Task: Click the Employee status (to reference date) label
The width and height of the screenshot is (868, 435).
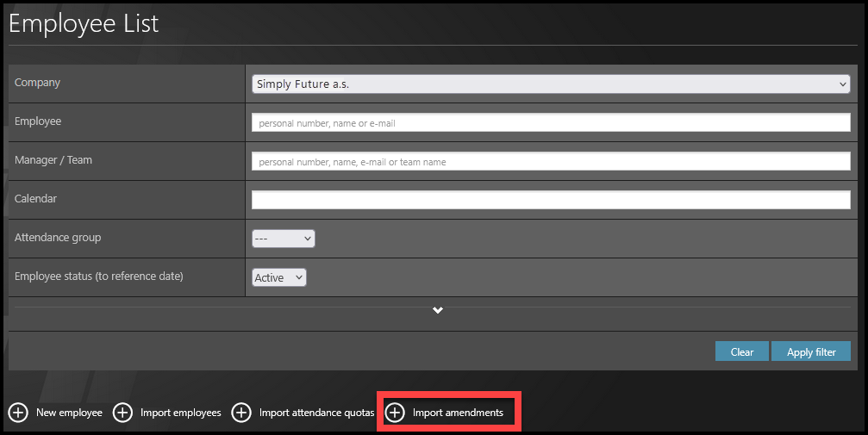Action: tap(99, 277)
